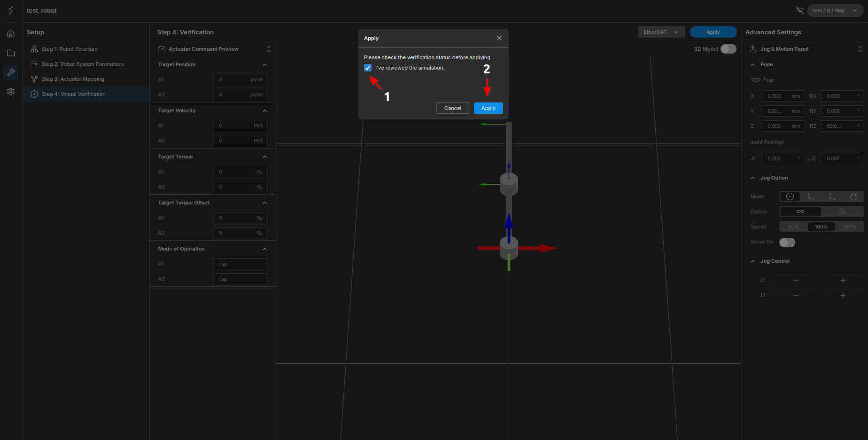Set jog speed to 50%

pyautogui.click(x=793, y=227)
